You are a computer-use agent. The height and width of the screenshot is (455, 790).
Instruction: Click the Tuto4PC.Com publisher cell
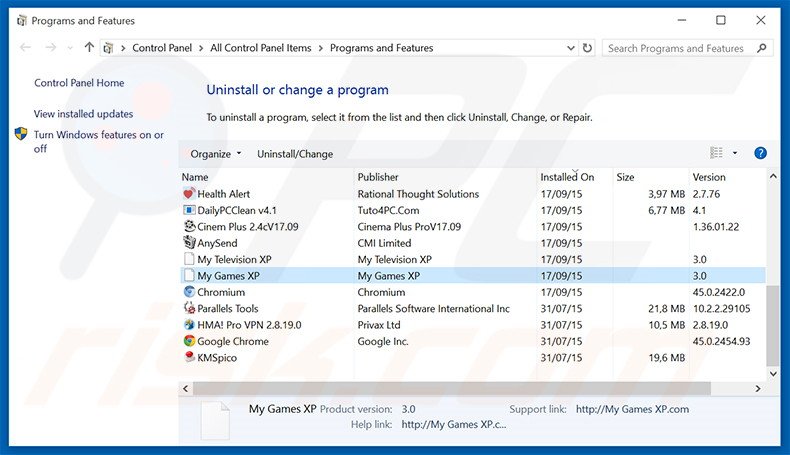388,210
